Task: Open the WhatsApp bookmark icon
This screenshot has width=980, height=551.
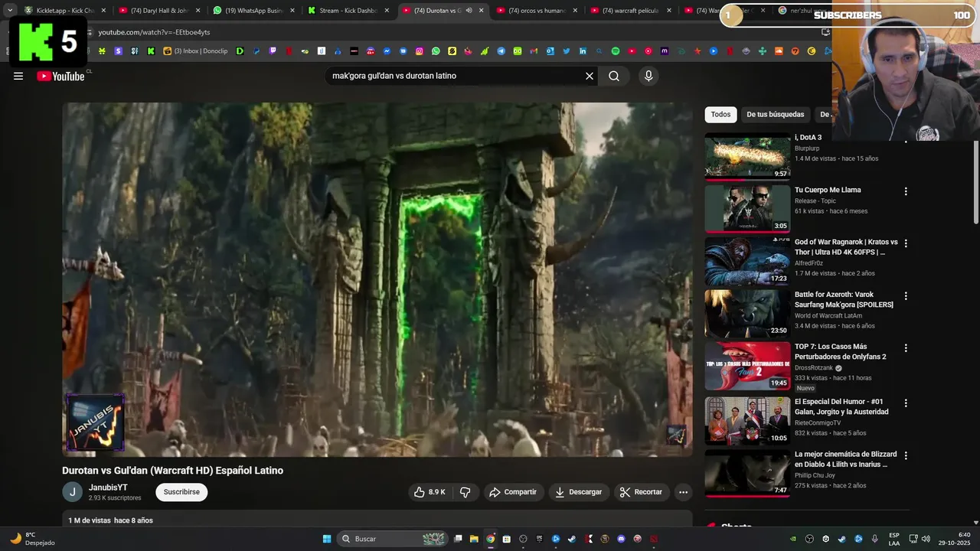Action: click(436, 51)
